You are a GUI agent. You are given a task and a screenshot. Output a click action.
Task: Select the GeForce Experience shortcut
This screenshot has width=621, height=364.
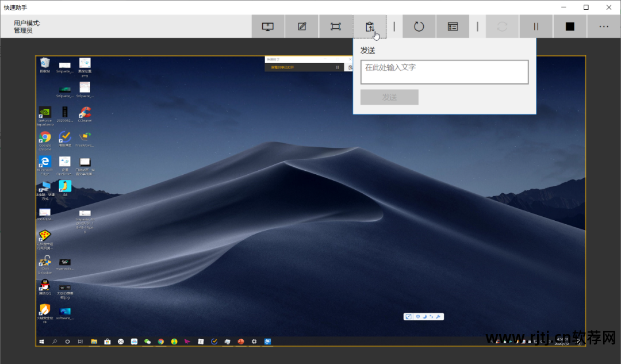pyautogui.click(x=45, y=116)
